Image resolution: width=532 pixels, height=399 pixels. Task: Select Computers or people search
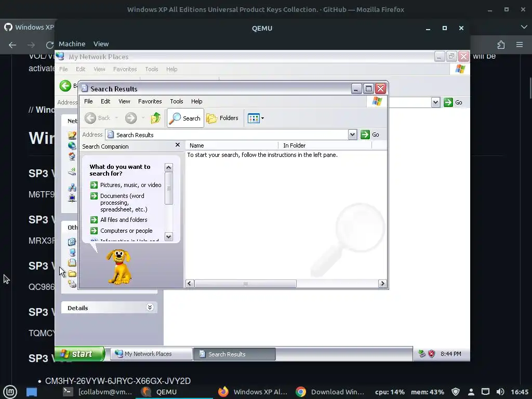click(x=126, y=231)
